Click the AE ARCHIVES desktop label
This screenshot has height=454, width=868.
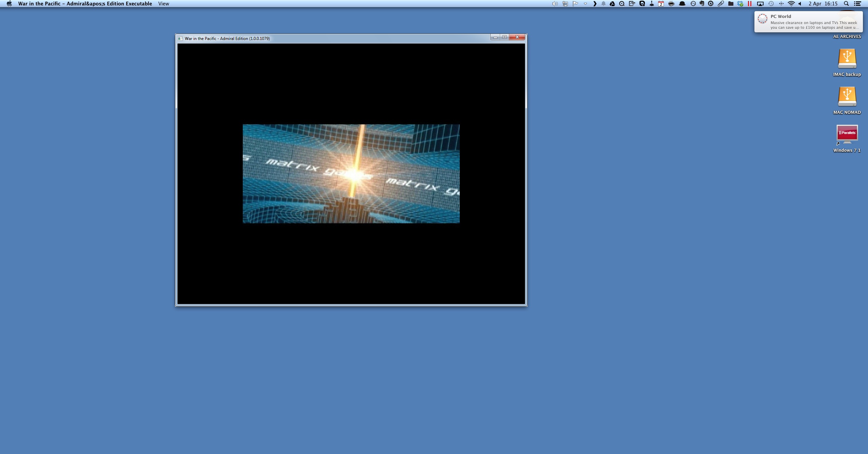(847, 37)
